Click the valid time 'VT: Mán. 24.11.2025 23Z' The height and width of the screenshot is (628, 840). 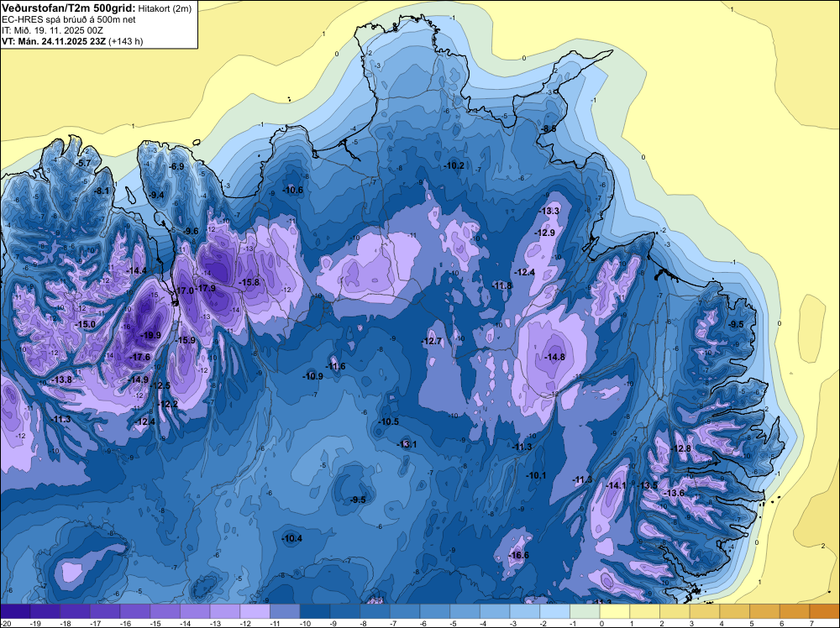pyautogui.click(x=54, y=41)
